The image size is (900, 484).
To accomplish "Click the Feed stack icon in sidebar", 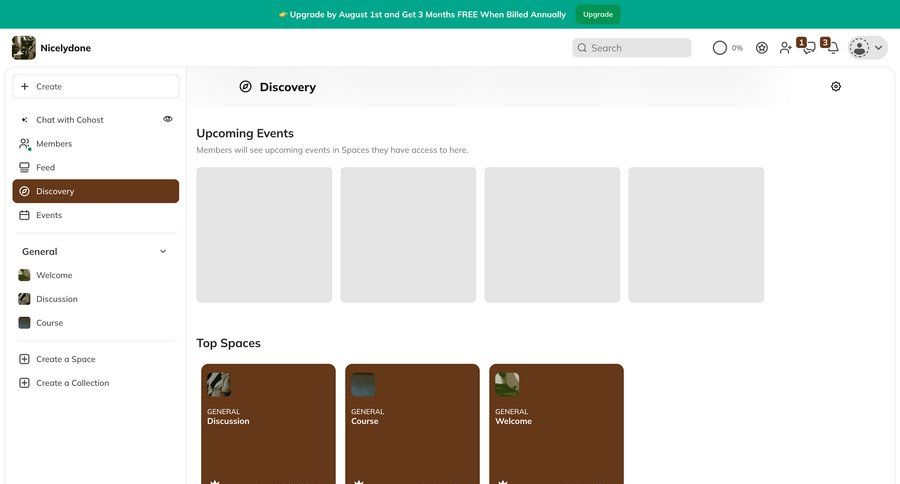I will pyautogui.click(x=24, y=167).
